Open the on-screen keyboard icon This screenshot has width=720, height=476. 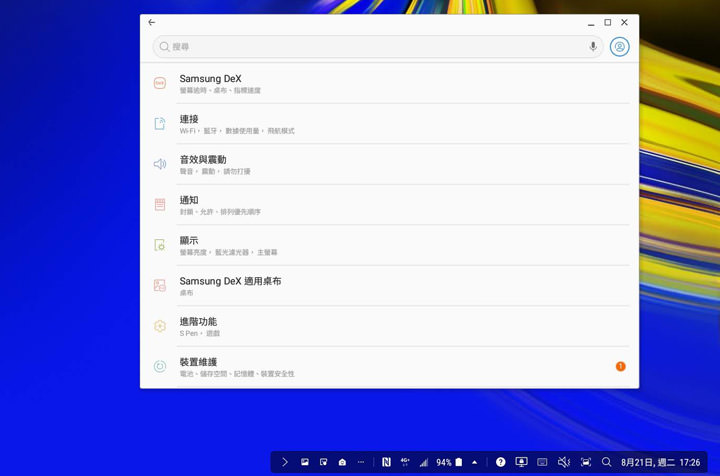tap(542, 462)
